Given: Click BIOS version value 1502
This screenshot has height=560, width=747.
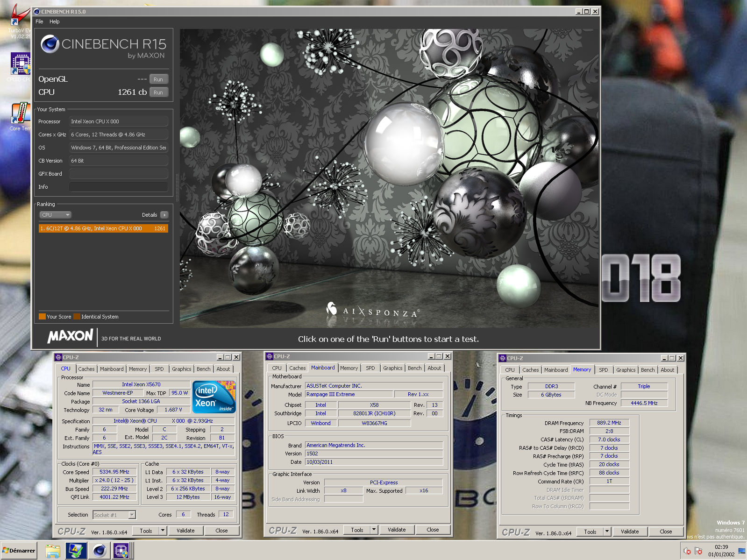Looking at the screenshot, I should (374, 454).
